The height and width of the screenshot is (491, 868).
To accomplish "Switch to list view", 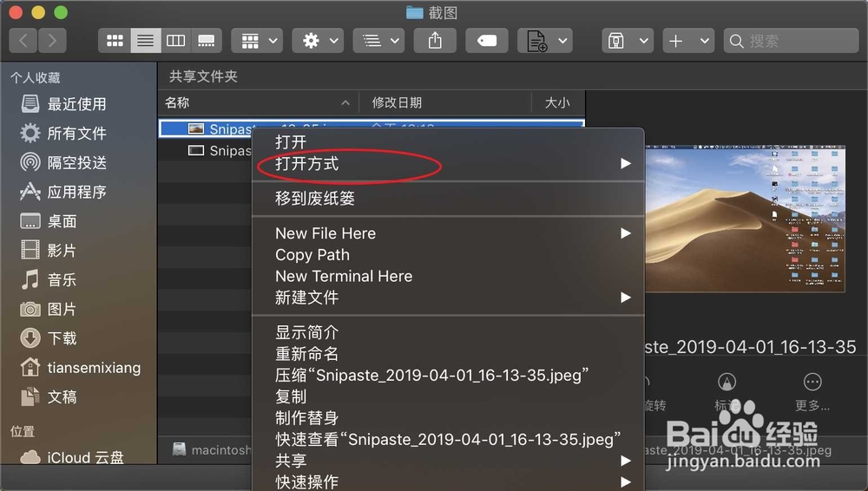I will pos(146,41).
